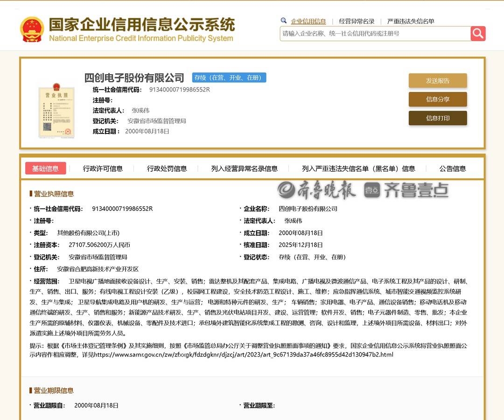Click the 发送报告 button
504x420 pixels.
click(437, 80)
